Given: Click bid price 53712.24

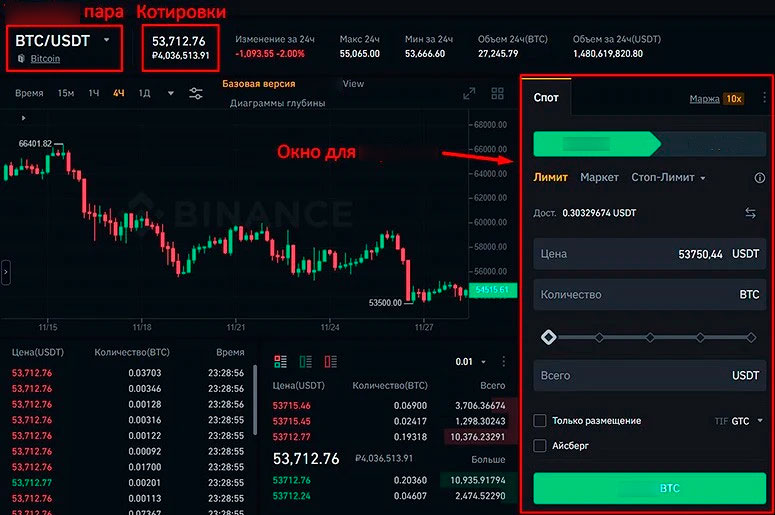Looking at the screenshot, I should [x=292, y=496].
